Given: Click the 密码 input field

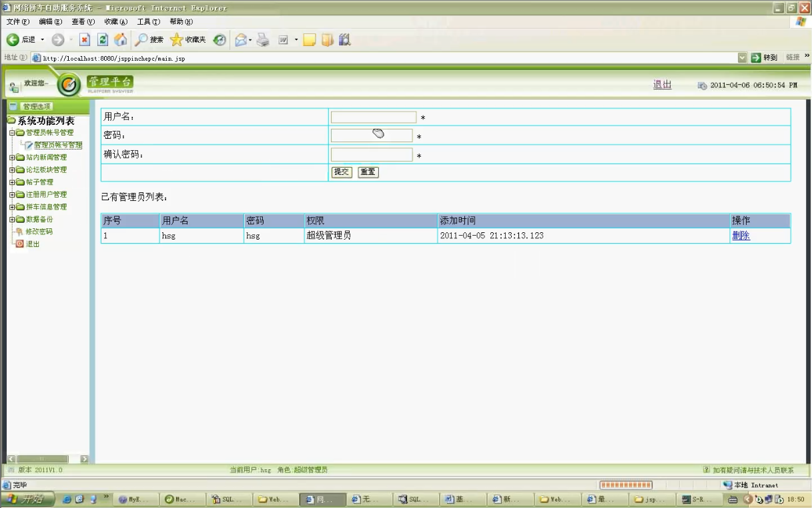Looking at the screenshot, I should click(372, 136).
